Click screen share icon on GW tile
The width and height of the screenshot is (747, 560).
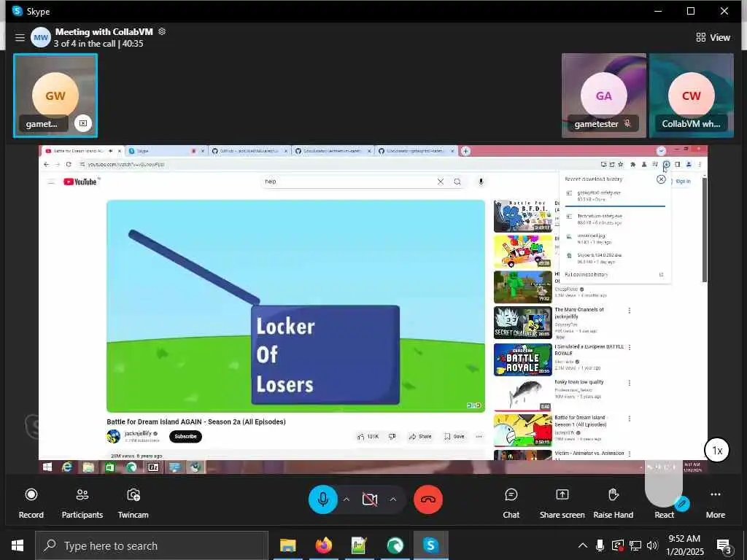click(x=83, y=123)
